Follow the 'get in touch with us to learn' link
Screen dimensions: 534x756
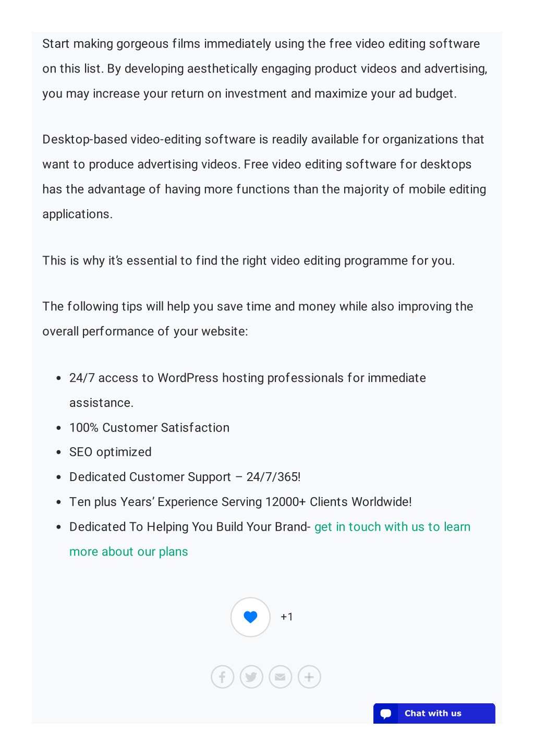(392, 527)
